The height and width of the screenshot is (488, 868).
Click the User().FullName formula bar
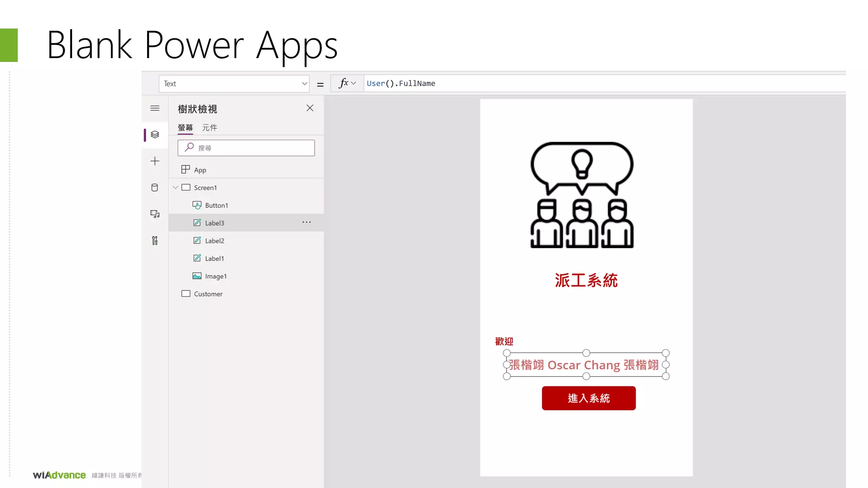[x=605, y=83]
